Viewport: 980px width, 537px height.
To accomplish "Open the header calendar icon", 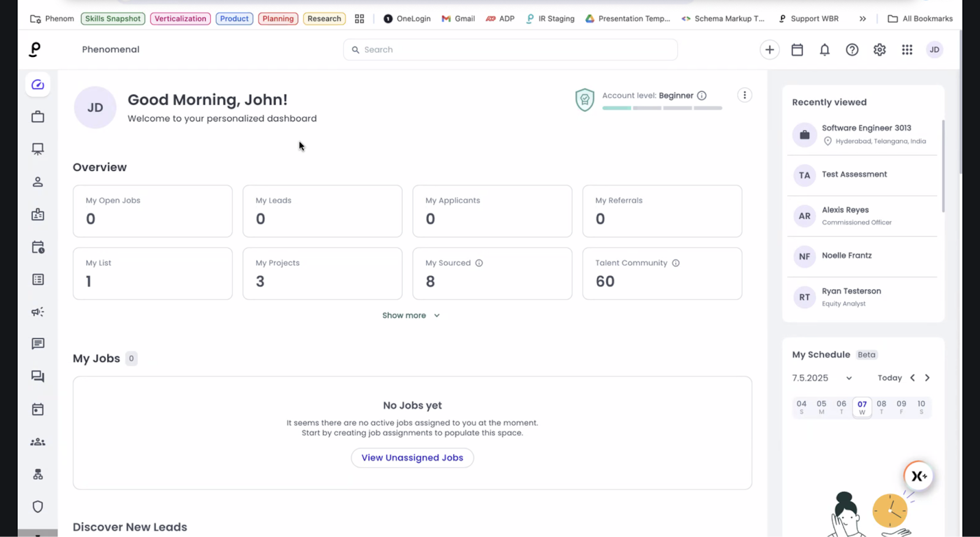I will click(x=797, y=50).
